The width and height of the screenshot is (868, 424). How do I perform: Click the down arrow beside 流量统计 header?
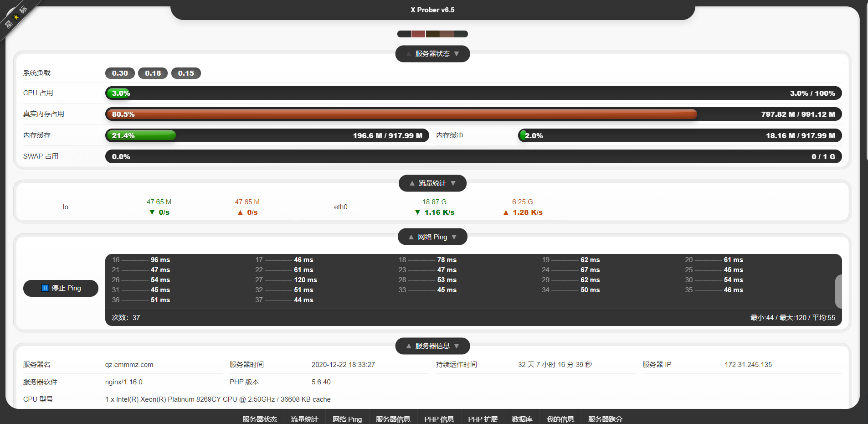453,183
